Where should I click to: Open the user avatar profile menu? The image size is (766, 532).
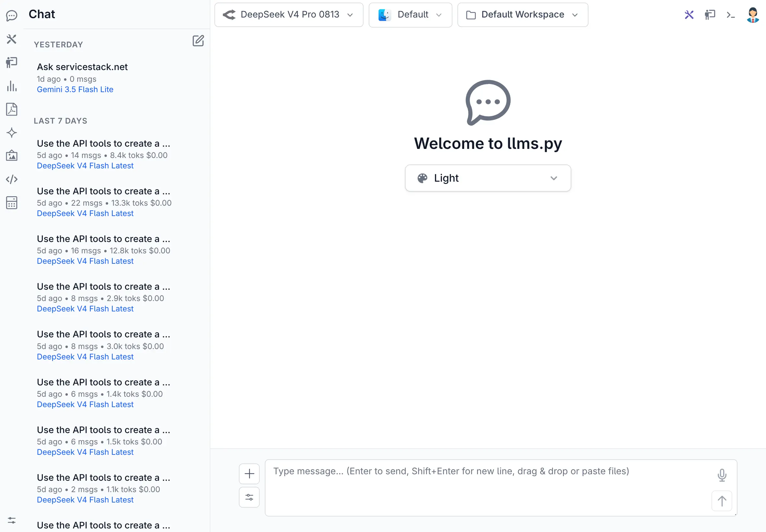(753, 15)
